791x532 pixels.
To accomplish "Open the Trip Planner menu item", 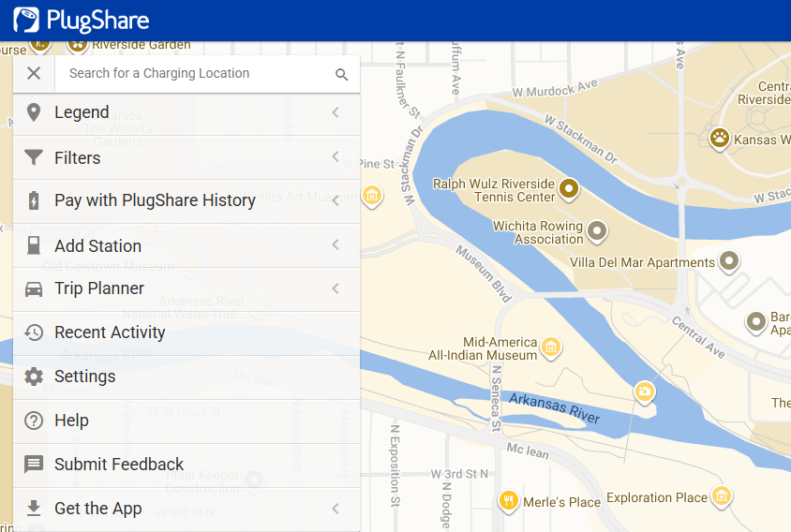I will click(x=98, y=288).
